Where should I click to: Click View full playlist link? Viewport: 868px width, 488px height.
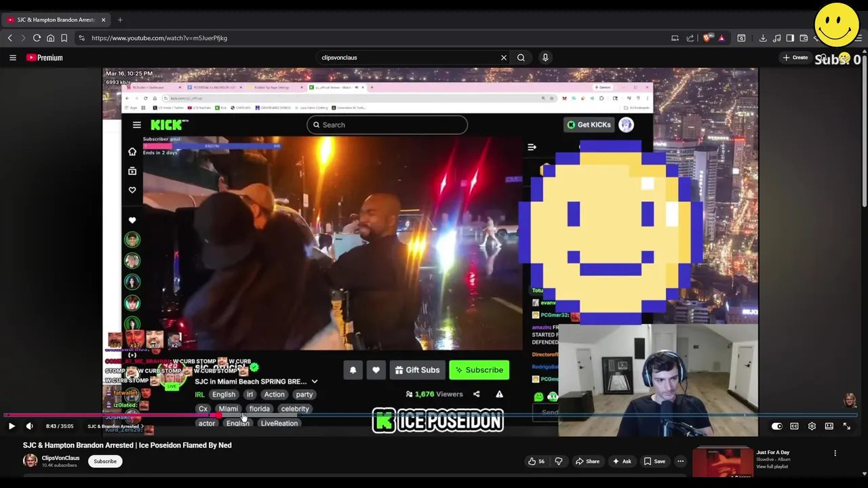(x=772, y=466)
